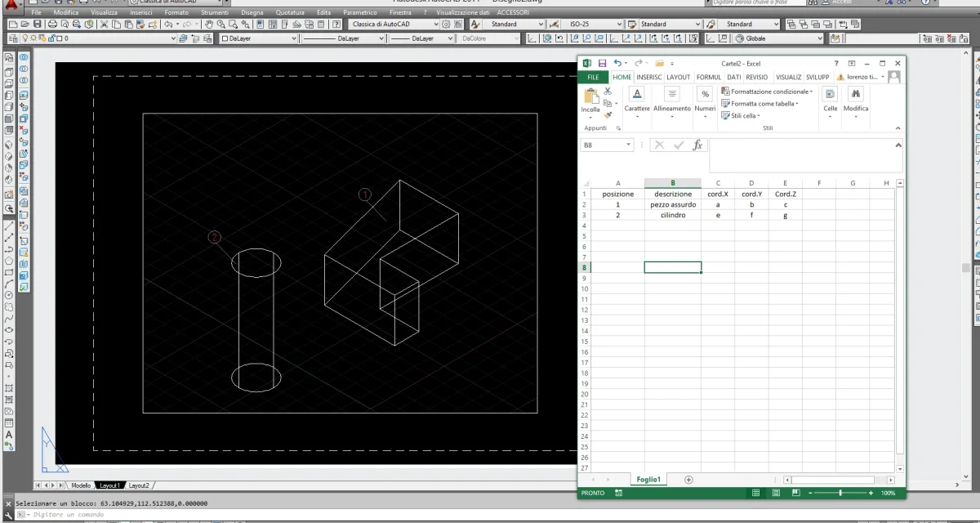Select the Pan hand tool in AutoCAD
Image resolution: width=980 pixels, height=523 pixels.
click(209, 24)
